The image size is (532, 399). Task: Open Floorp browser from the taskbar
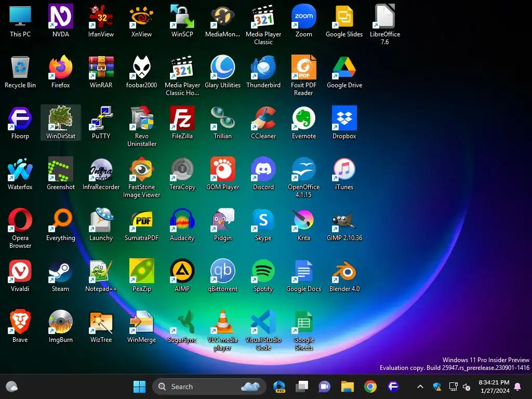(393, 387)
